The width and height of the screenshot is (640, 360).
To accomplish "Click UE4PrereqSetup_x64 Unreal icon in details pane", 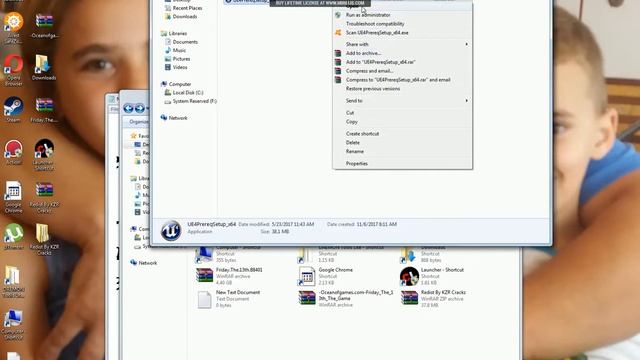I will tap(171, 230).
